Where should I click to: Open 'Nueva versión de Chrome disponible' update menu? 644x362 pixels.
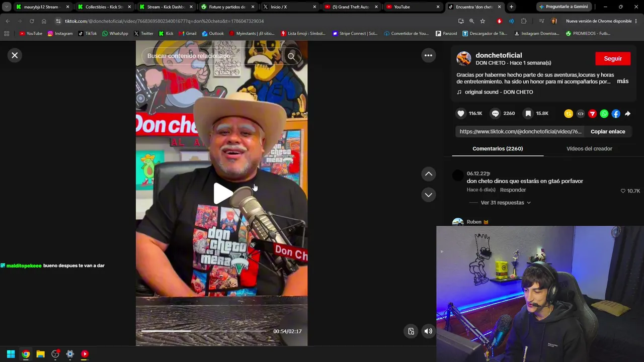point(602,21)
